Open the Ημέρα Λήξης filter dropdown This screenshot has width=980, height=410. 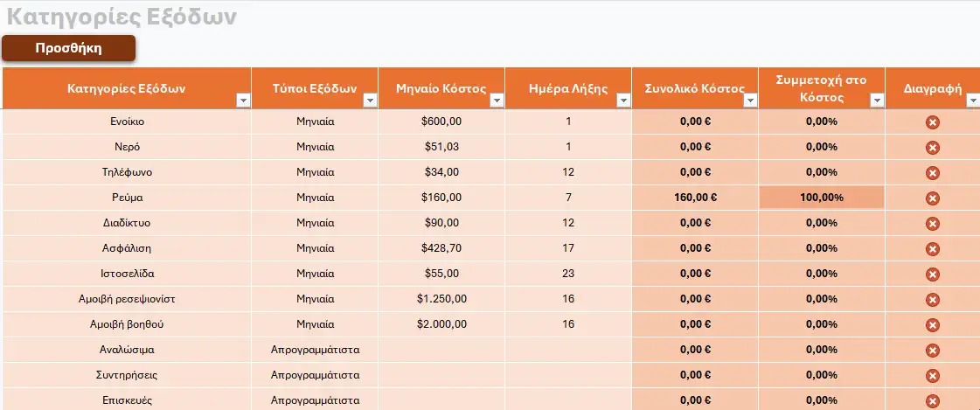[x=623, y=101]
